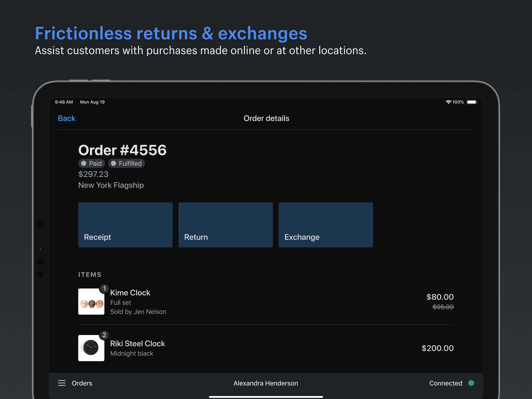
Task: Tap the Wi-Fi status icon
Action: [448, 102]
